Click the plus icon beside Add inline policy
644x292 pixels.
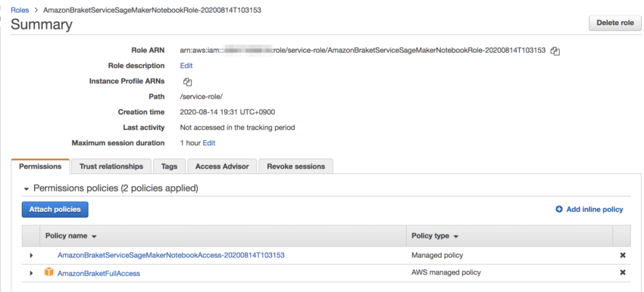(559, 209)
